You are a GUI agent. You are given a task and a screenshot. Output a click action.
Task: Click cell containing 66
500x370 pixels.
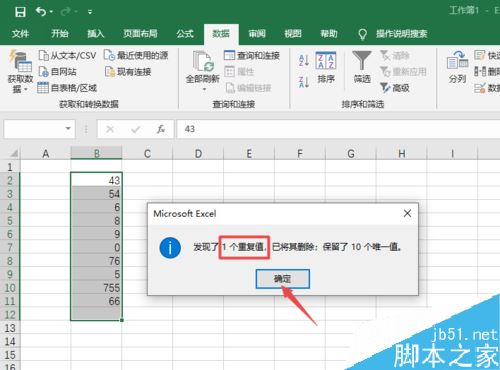pyautogui.click(x=96, y=301)
